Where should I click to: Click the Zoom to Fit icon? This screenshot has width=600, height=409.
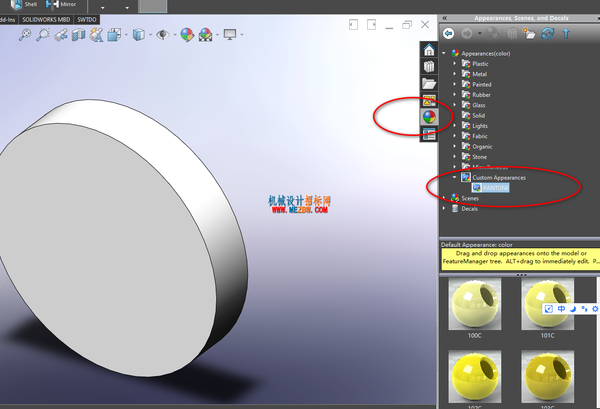click(25, 35)
